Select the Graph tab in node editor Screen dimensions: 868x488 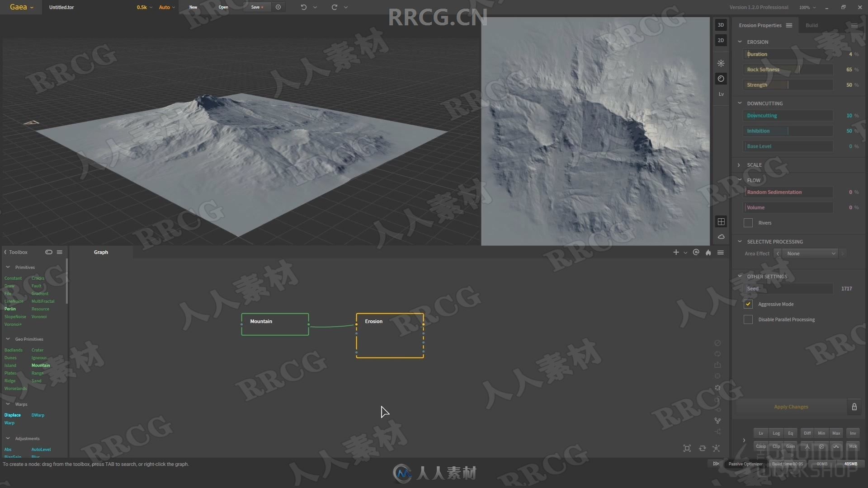tap(100, 251)
